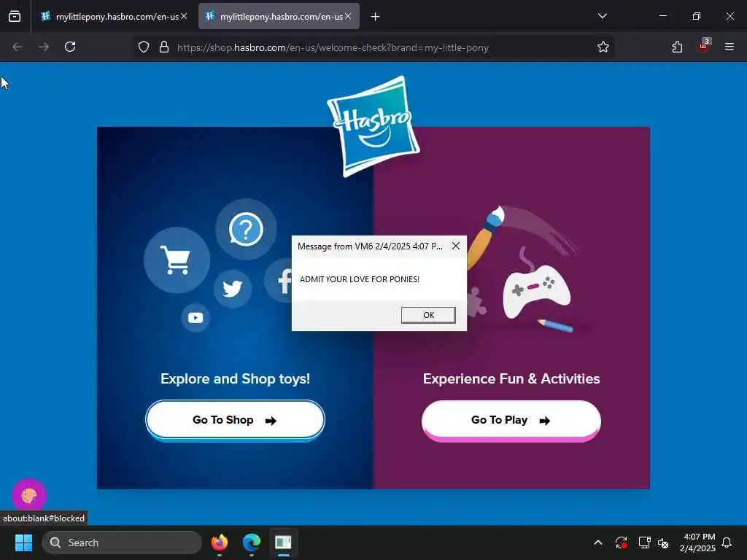This screenshot has height=560, width=747.
Task: Open Microsoft Edge from the taskbar
Action: (x=252, y=542)
